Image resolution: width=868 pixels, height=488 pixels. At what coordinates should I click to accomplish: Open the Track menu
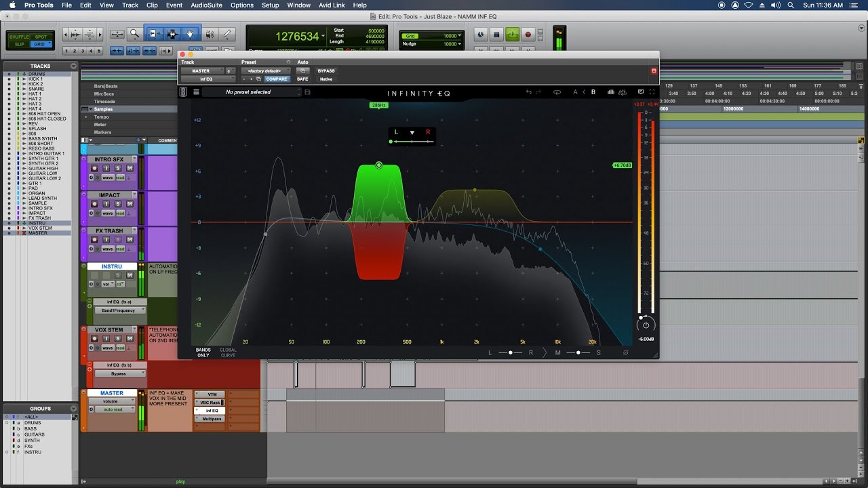point(130,5)
